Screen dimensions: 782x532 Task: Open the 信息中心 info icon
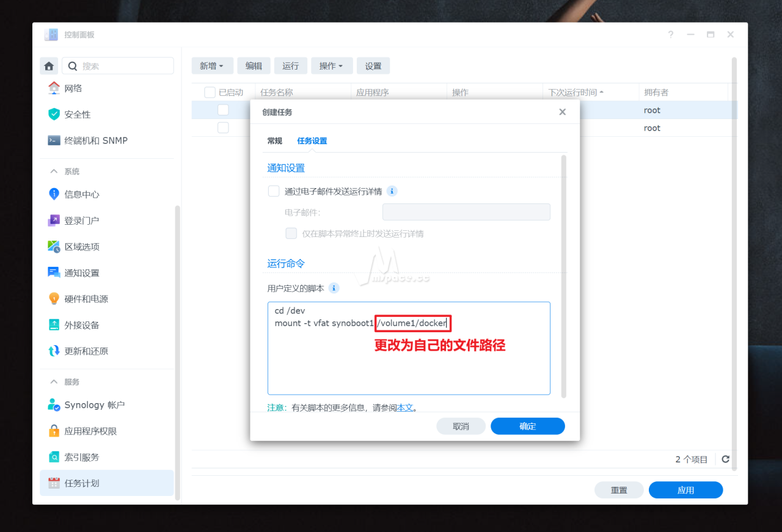tap(54, 194)
